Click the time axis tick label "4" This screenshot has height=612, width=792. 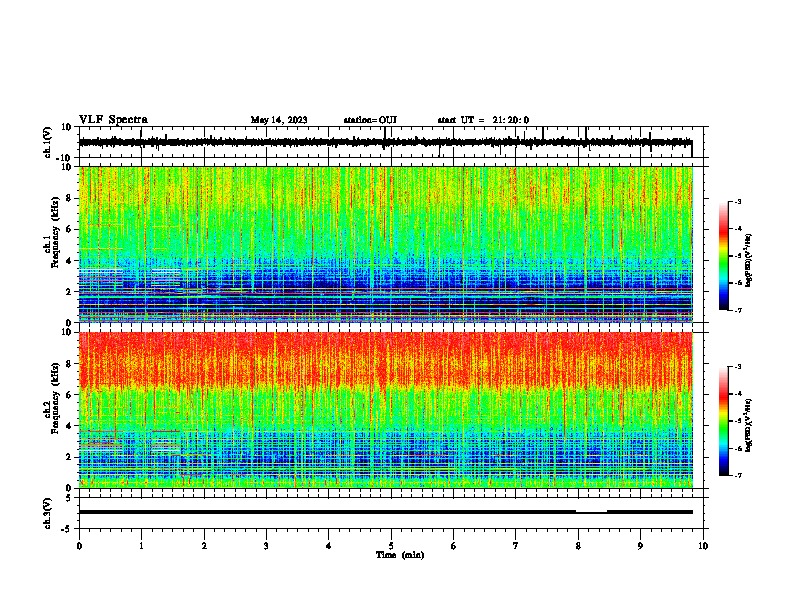point(329,546)
